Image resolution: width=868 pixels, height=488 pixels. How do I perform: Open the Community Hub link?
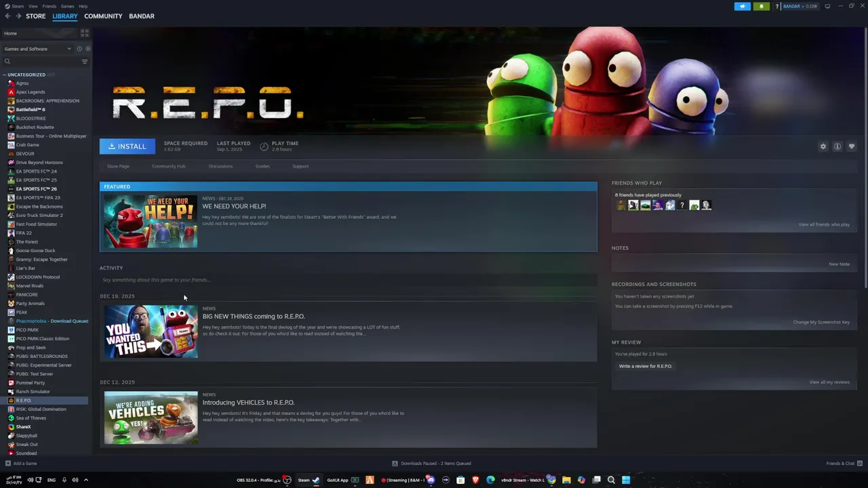pos(169,166)
